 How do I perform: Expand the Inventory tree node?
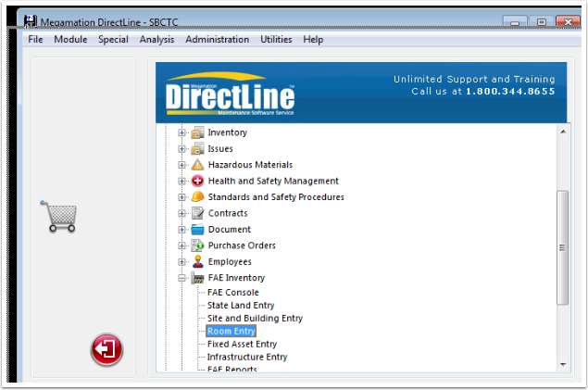tap(181, 132)
